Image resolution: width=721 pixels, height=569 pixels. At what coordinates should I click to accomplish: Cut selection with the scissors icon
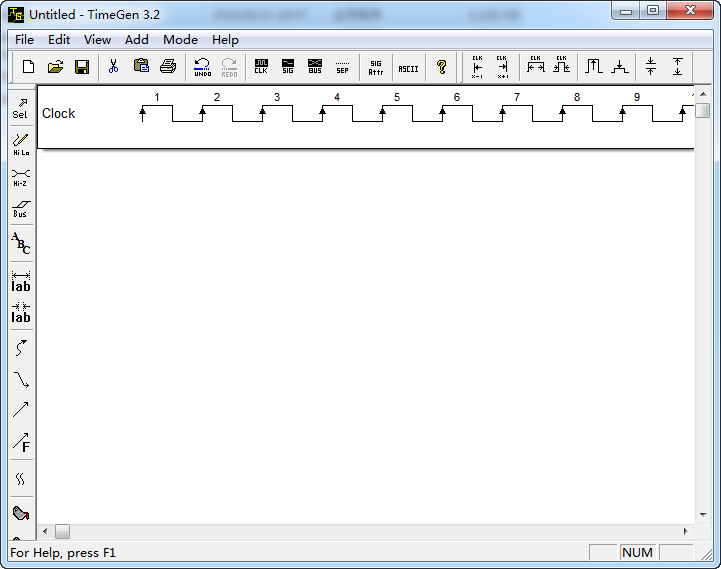pos(113,67)
